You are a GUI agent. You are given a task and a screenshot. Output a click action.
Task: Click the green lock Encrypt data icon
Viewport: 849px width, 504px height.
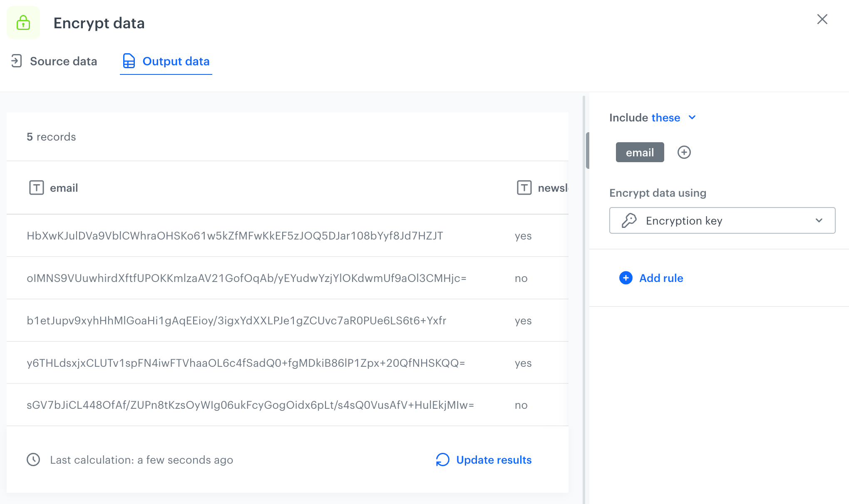coord(23,22)
